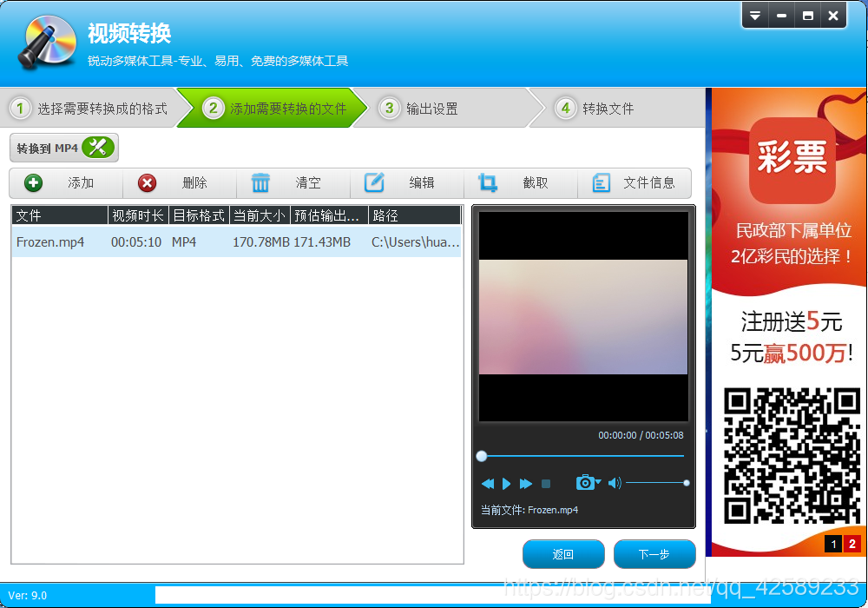Click the 彩票 ad banner logo
This screenshot has height=608, width=868.
[792, 161]
